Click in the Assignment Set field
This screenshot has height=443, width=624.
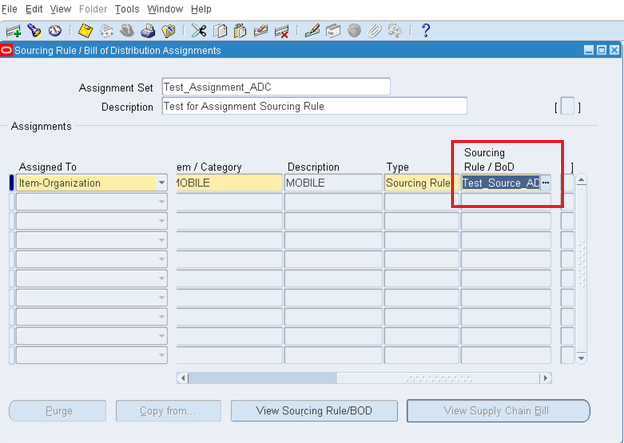pyautogui.click(x=276, y=87)
